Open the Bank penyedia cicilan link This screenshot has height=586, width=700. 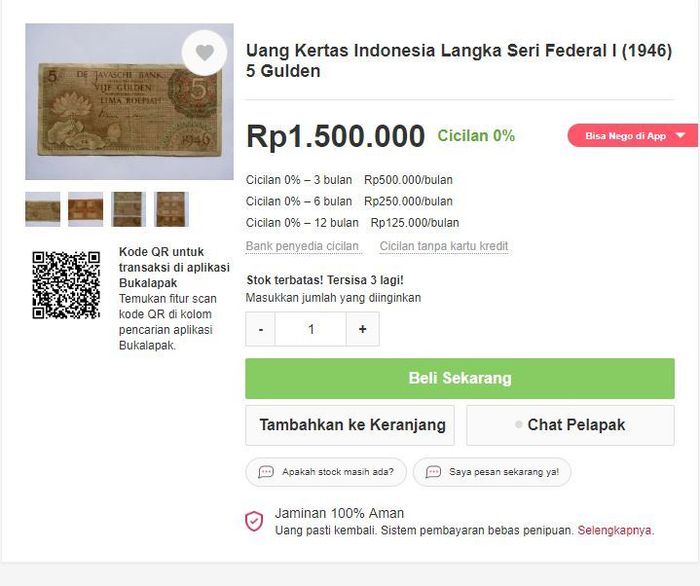(x=302, y=246)
